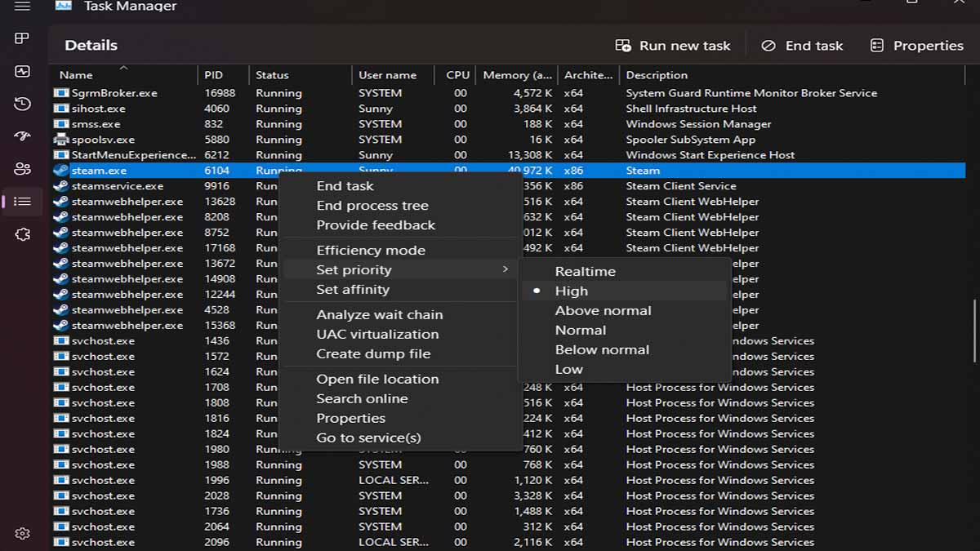Click the hamburger navigation menu icon
The width and height of the screenshot is (980, 551).
[21, 6]
